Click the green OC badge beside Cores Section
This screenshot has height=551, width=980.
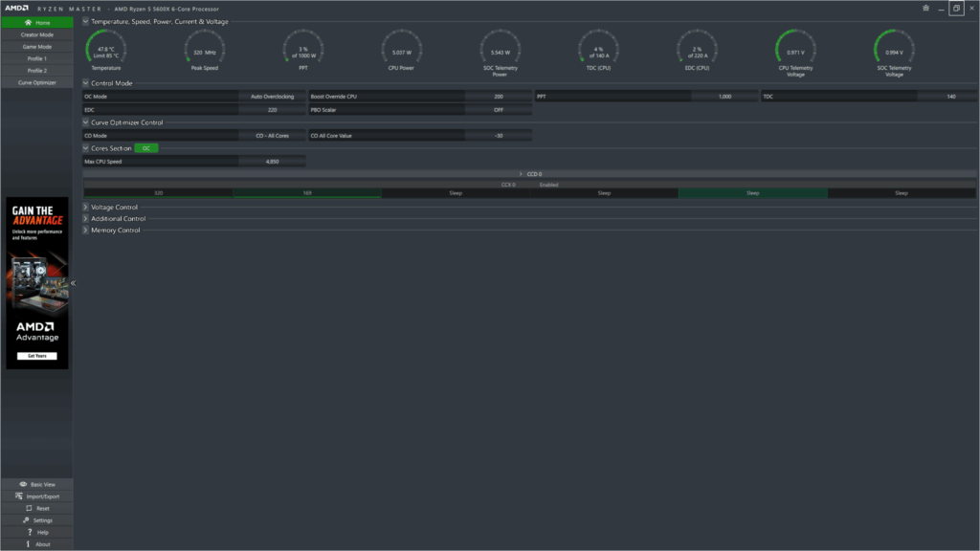coord(146,148)
